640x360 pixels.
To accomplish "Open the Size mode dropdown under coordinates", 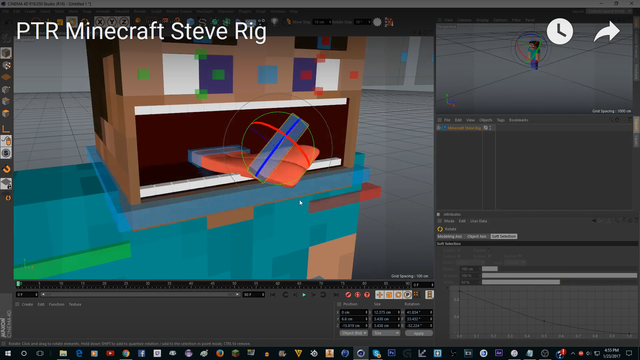I will click(x=386, y=333).
